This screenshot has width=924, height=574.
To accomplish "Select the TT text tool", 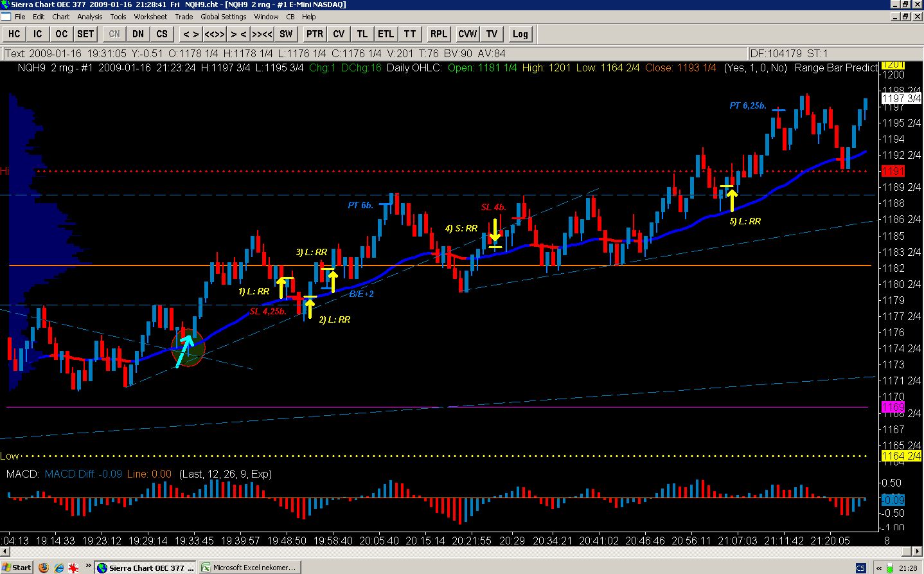I will point(410,34).
